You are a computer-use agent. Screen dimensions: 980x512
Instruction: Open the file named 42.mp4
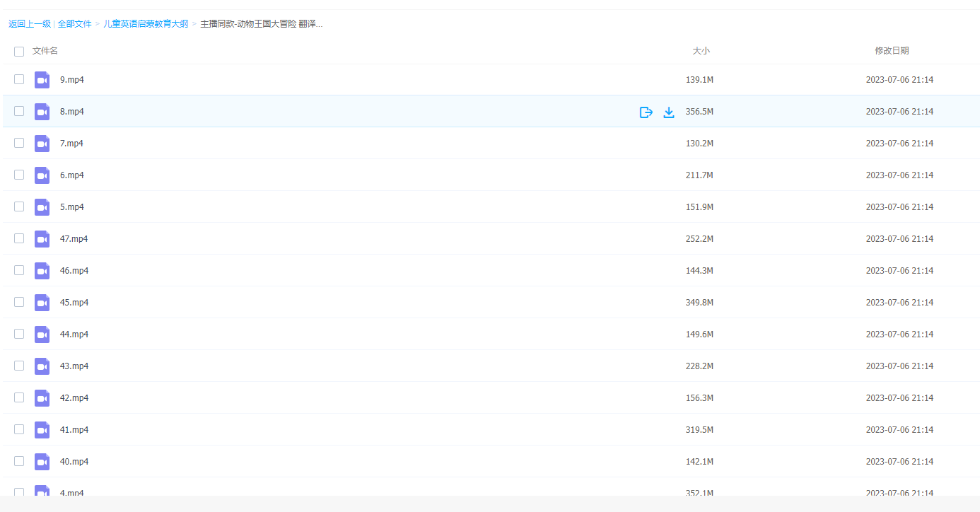[74, 398]
